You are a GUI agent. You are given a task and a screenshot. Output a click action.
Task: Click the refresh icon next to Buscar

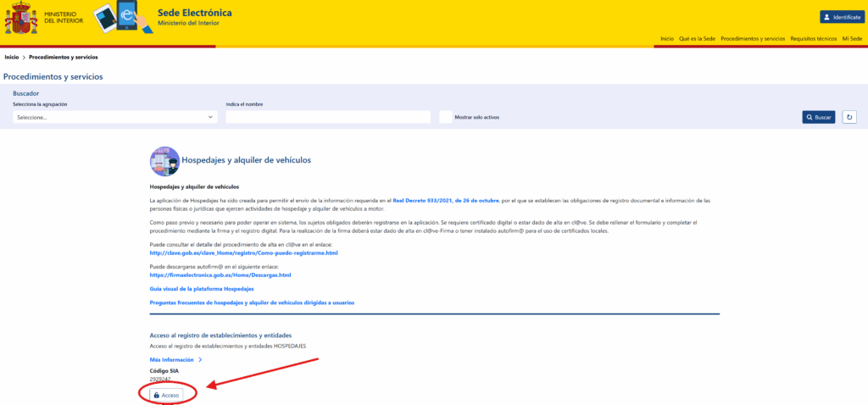tap(849, 117)
